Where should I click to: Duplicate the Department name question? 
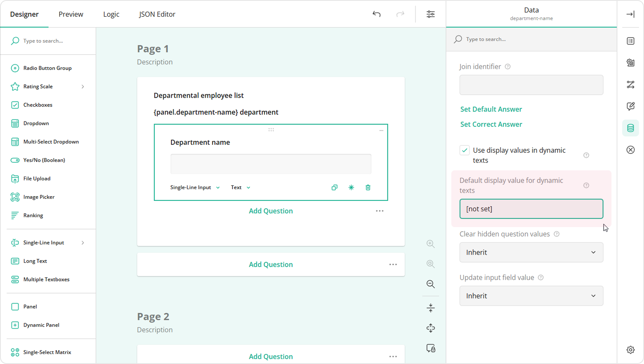(334, 187)
